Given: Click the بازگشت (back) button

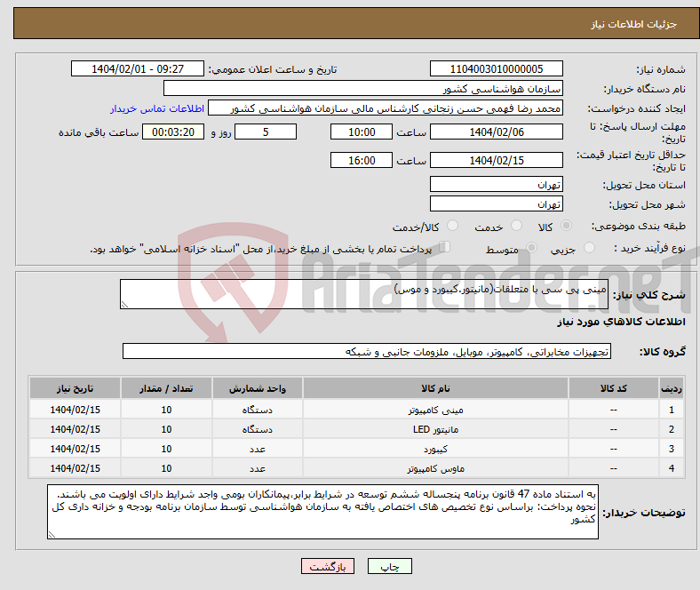Looking at the screenshot, I should coord(328,566).
